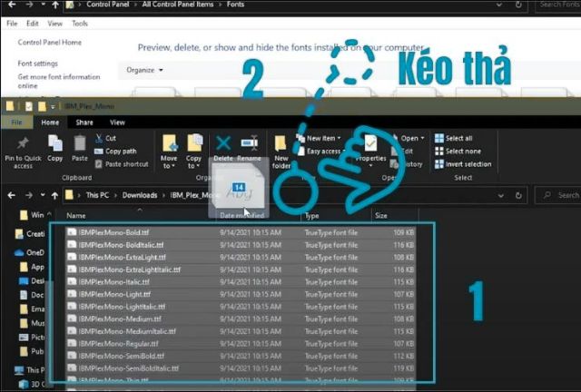Click Copy path in Clipboard group
581x392 pixels.
coord(120,152)
